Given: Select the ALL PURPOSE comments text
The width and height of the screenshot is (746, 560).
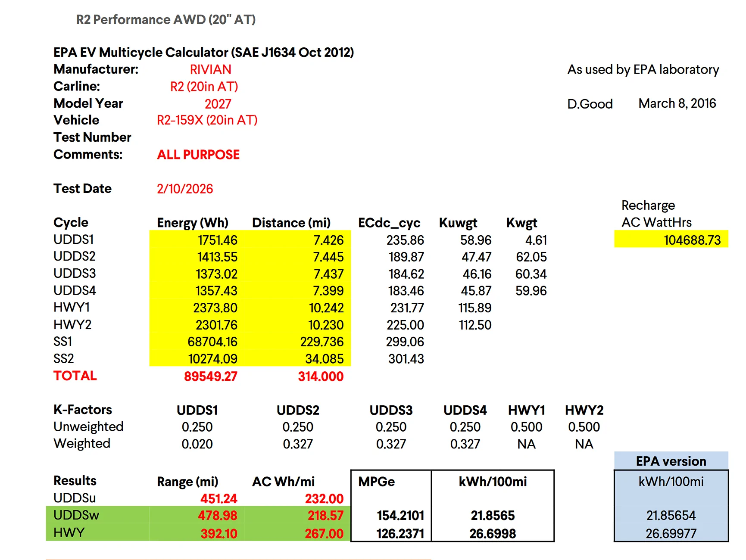Looking at the screenshot, I should (198, 155).
